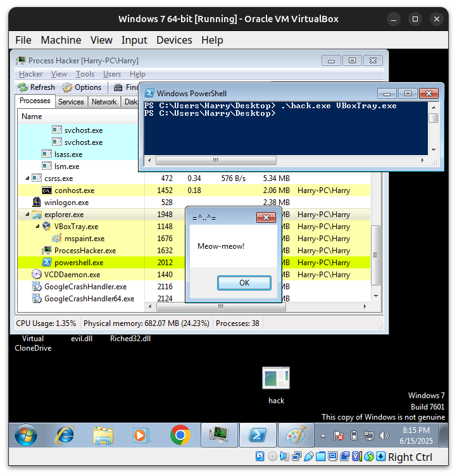Open the Hacker menu
Image resolution: width=457 pixels, height=476 pixels.
click(30, 74)
